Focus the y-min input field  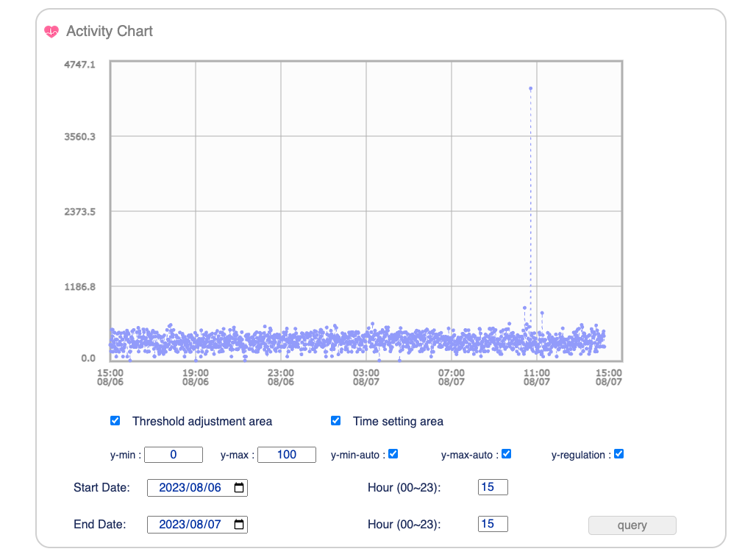(x=174, y=455)
